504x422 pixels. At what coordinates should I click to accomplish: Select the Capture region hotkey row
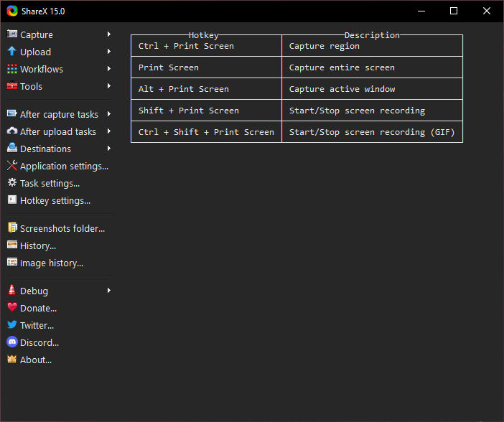[x=297, y=46]
